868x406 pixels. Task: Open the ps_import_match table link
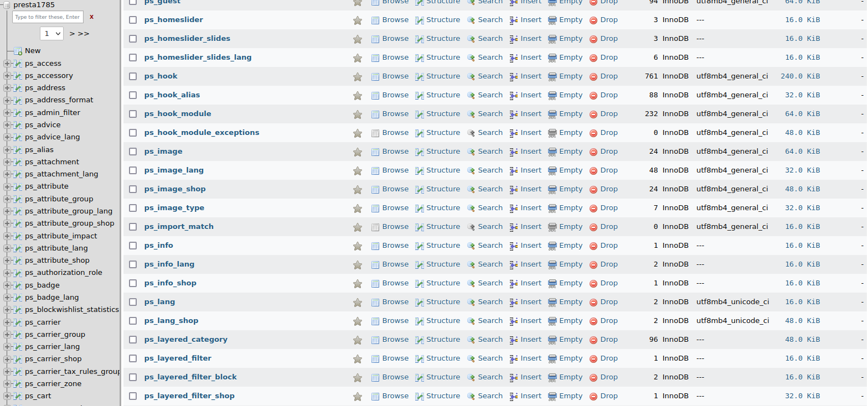(x=179, y=227)
